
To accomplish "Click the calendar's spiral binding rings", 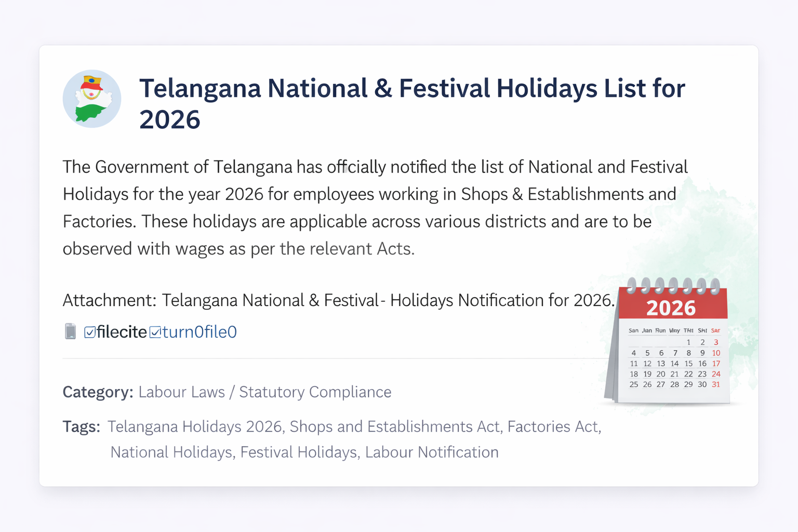I will coord(673,285).
